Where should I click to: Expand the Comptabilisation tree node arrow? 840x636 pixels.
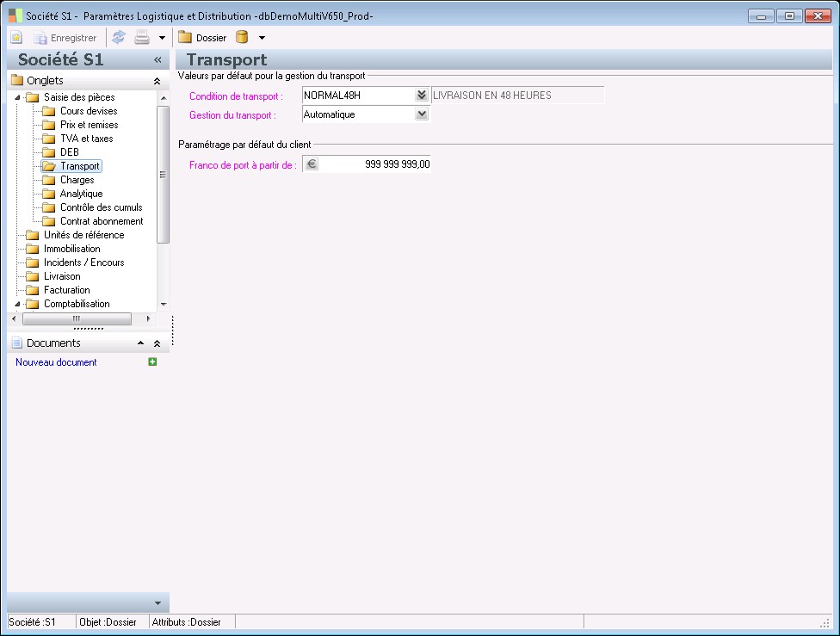pyautogui.click(x=17, y=305)
